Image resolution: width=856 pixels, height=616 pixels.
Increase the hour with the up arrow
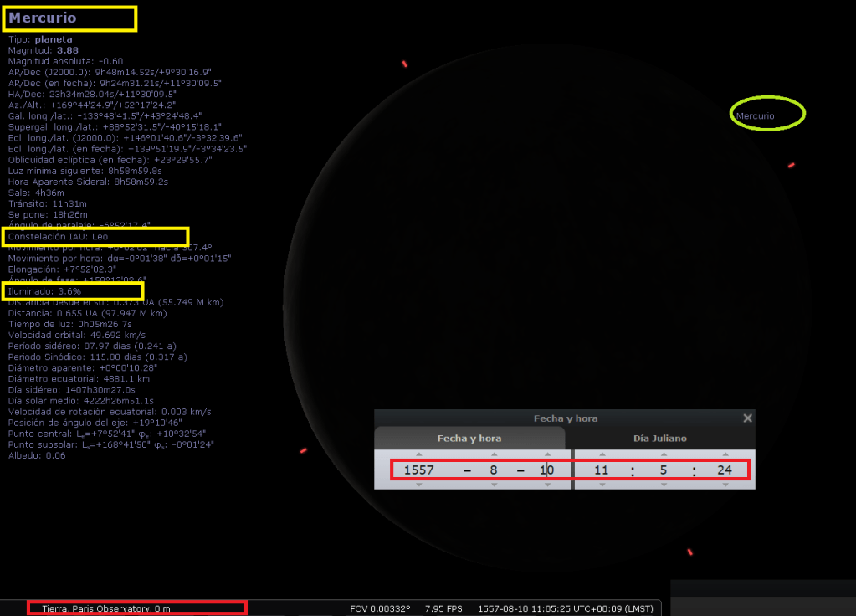[602, 454]
